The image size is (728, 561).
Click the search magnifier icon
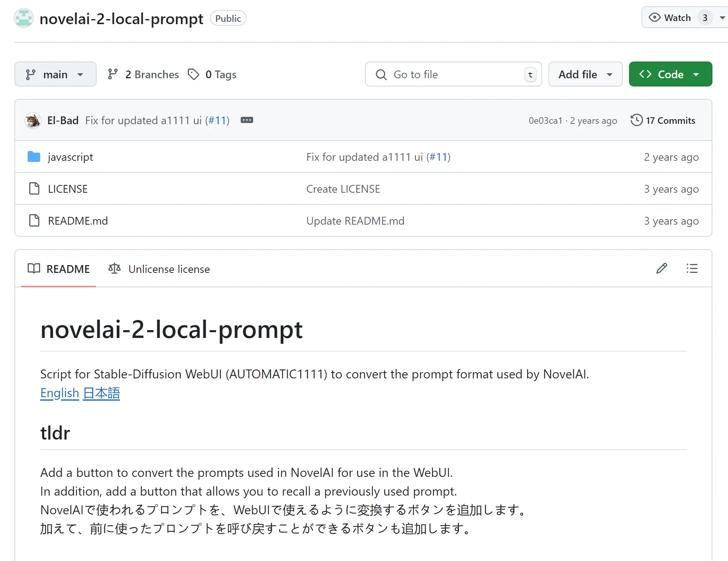tap(381, 74)
